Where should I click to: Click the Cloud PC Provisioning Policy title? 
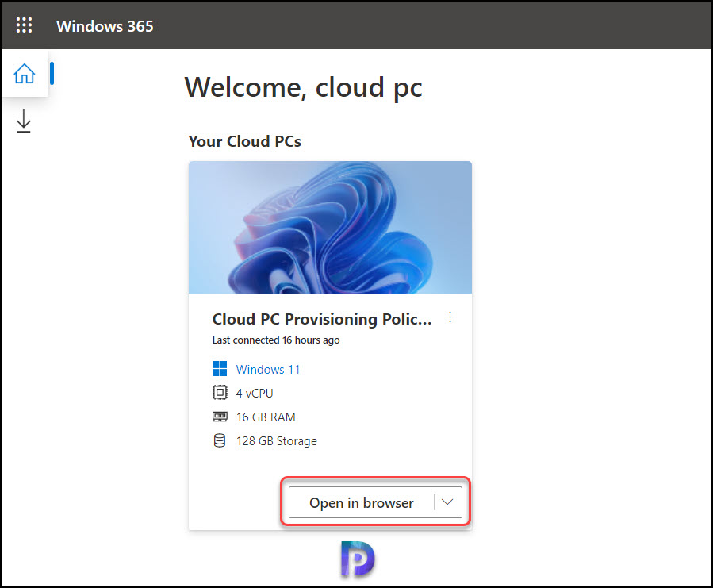coord(321,319)
